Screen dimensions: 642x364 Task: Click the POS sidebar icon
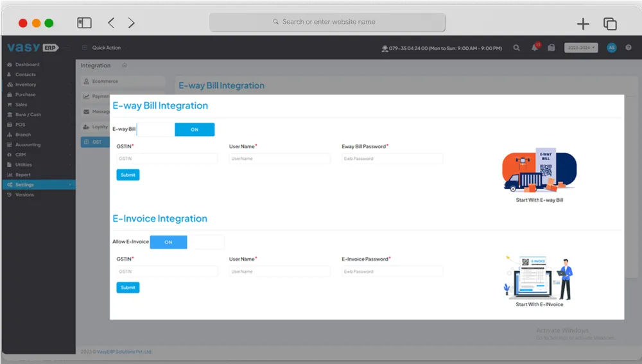point(10,125)
